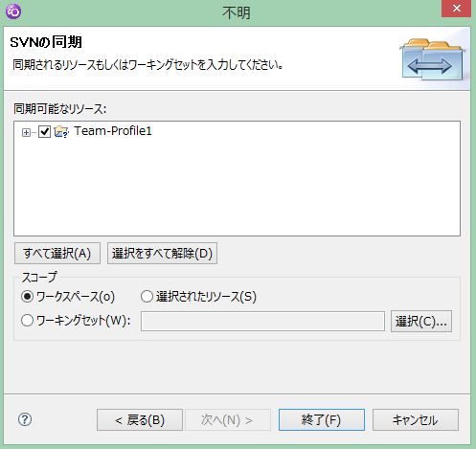The width and height of the screenshot is (476, 449).
Task: Expand the Team-Profile1 tree node
Action: 26,132
